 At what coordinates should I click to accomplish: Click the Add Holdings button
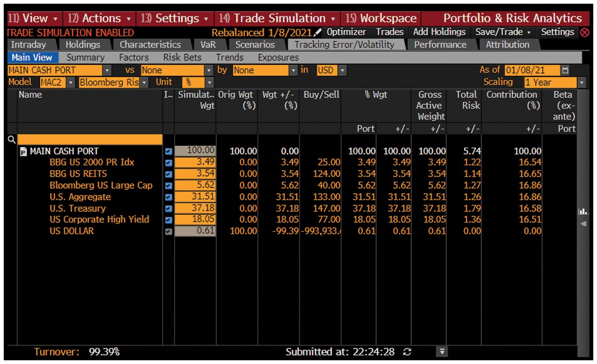pos(439,32)
